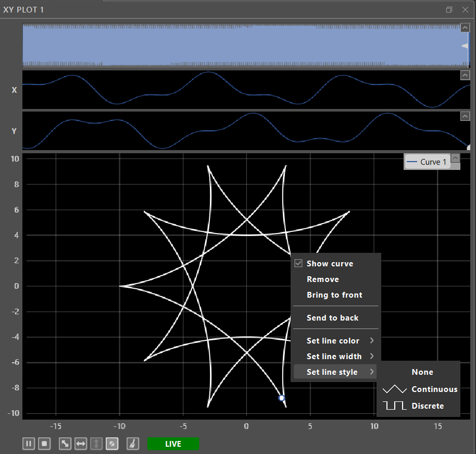Image resolution: width=476 pixels, height=454 pixels.
Task: Collapse the curve legend box
Action: coord(455,158)
